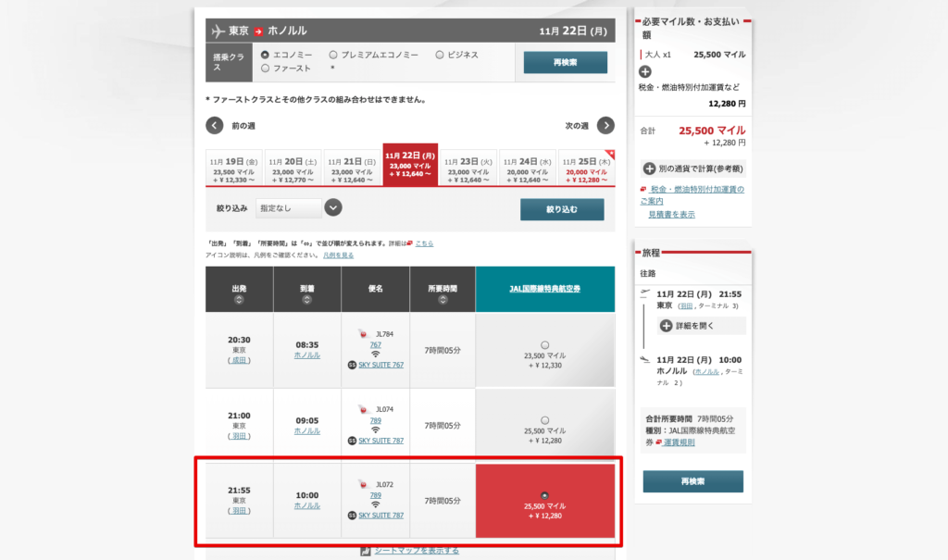
Task: Select the 11月19日(金) date tab
Action: point(234,168)
